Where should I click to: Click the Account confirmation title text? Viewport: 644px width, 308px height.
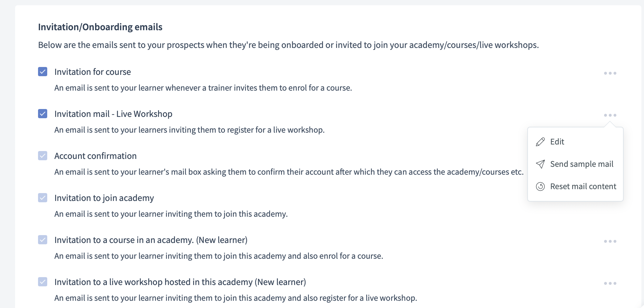tap(95, 156)
